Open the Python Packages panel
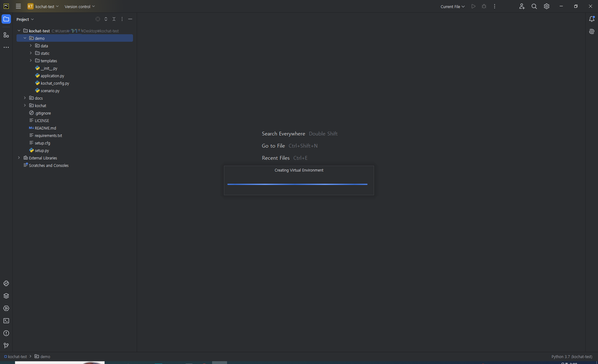 [x=6, y=296]
